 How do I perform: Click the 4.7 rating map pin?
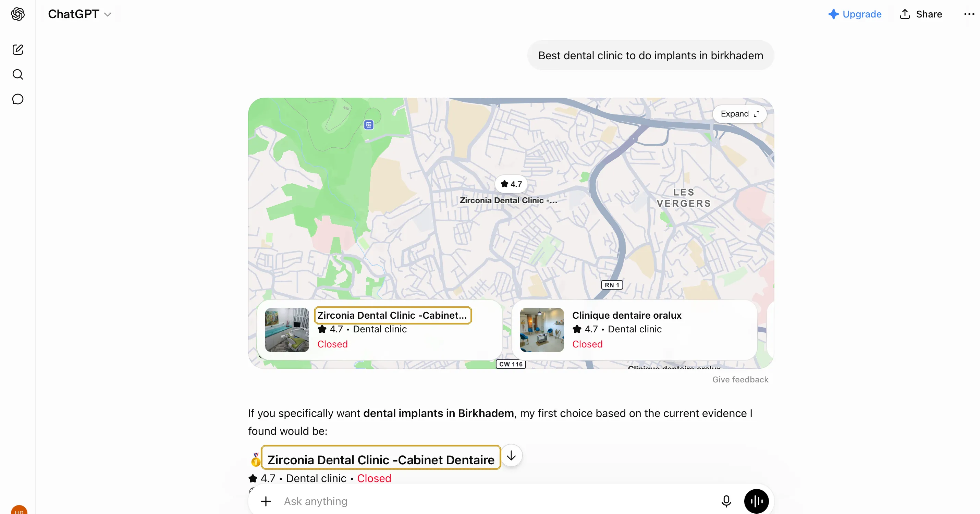tap(511, 184)
